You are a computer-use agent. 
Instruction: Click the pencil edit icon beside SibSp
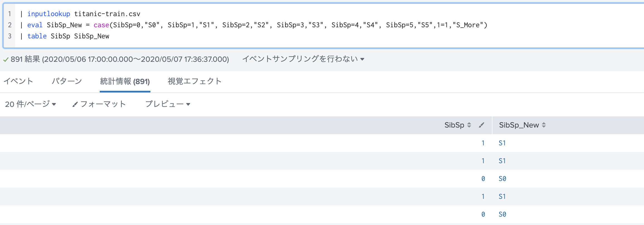tap(481, 125)
